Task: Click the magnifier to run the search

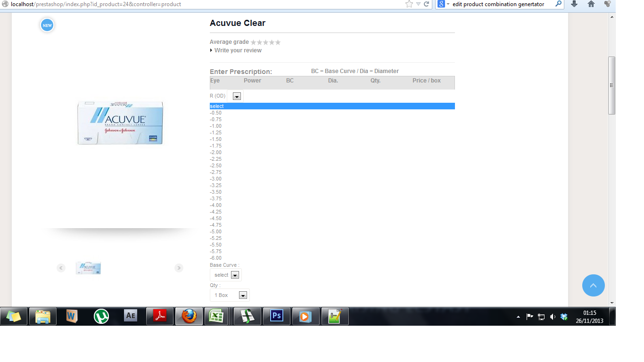Action: (559, 4)
